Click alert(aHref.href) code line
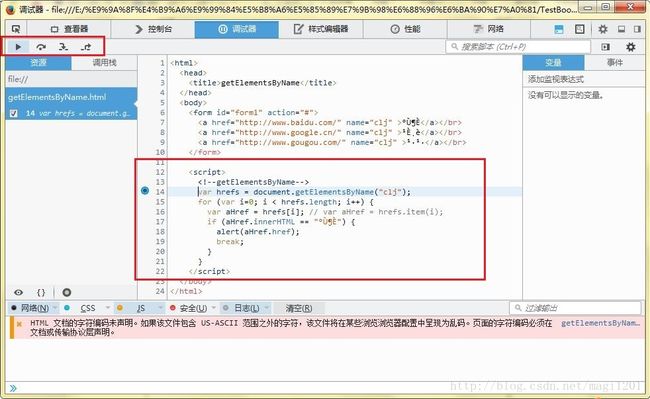650x399 pixels. 257,232
